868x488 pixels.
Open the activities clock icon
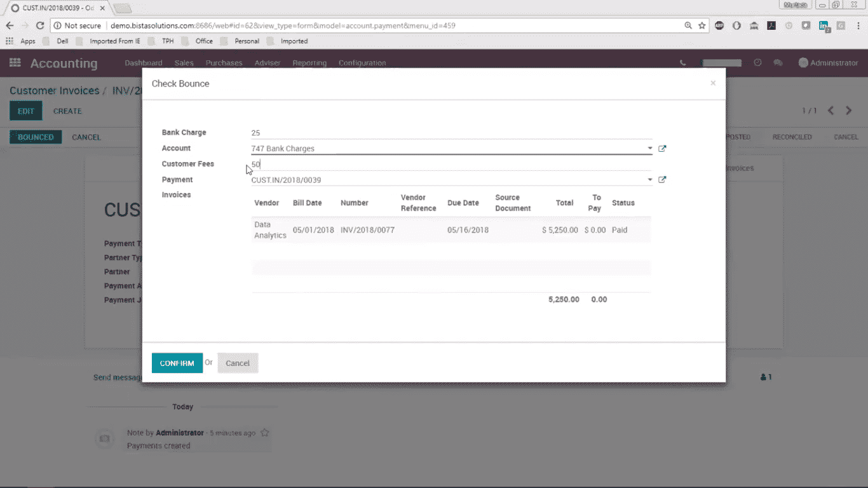[757, 63]
